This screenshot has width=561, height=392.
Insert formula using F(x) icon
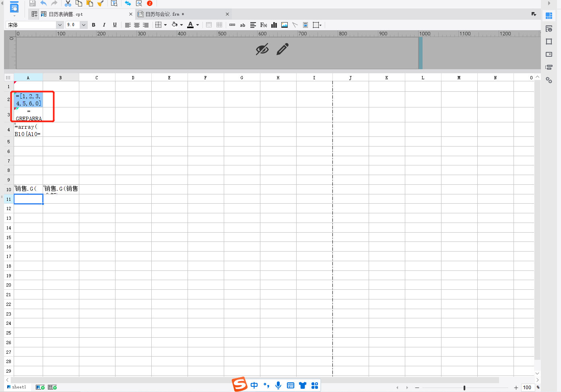click(264, 25)
